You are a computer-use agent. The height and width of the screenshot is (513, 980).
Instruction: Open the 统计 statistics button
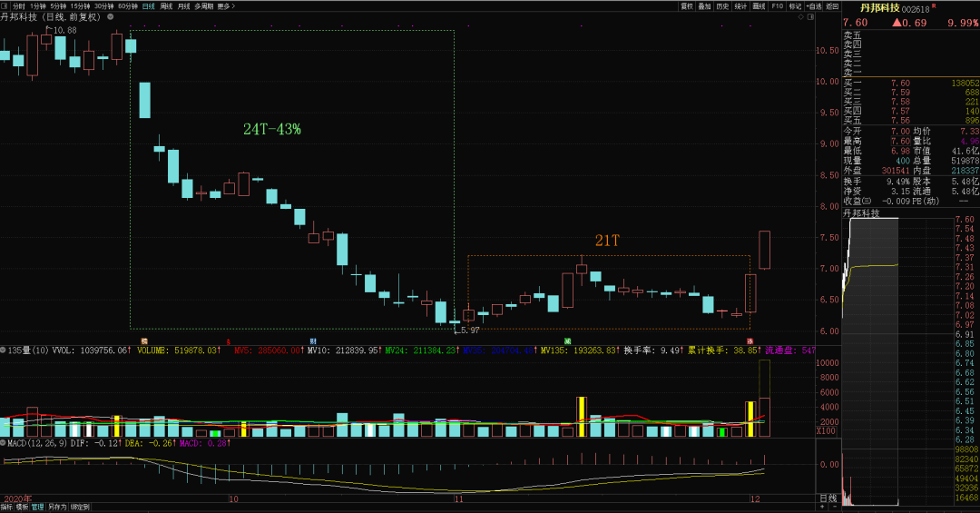click(x=741, y=5)
